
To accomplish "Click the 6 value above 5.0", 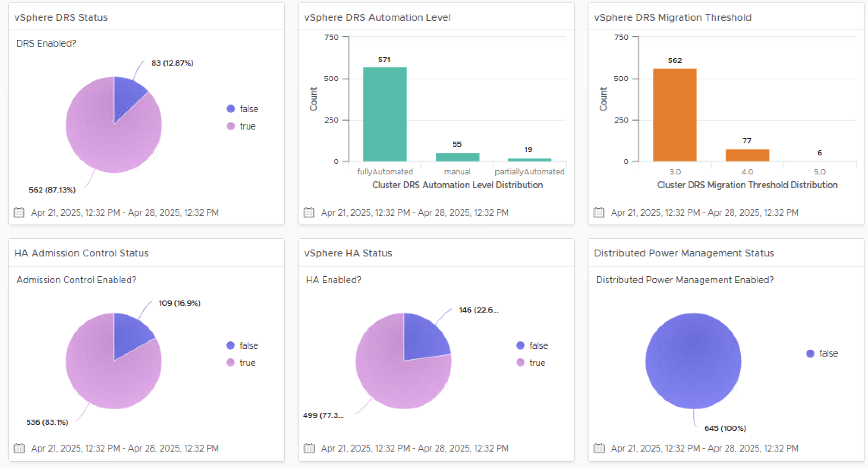I will 820,153.
